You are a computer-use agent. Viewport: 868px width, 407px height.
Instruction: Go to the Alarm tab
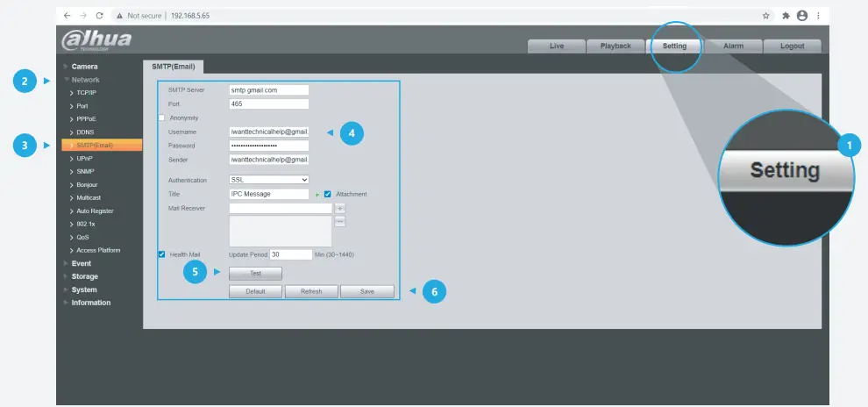(734, 46)
